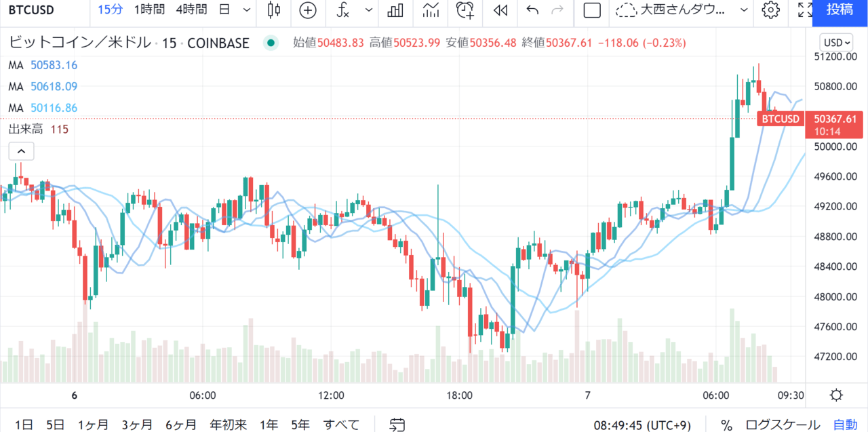Select the 3ヶ月 date range
Viewport: 868px width, 432px height.
(x=137, y=425)
